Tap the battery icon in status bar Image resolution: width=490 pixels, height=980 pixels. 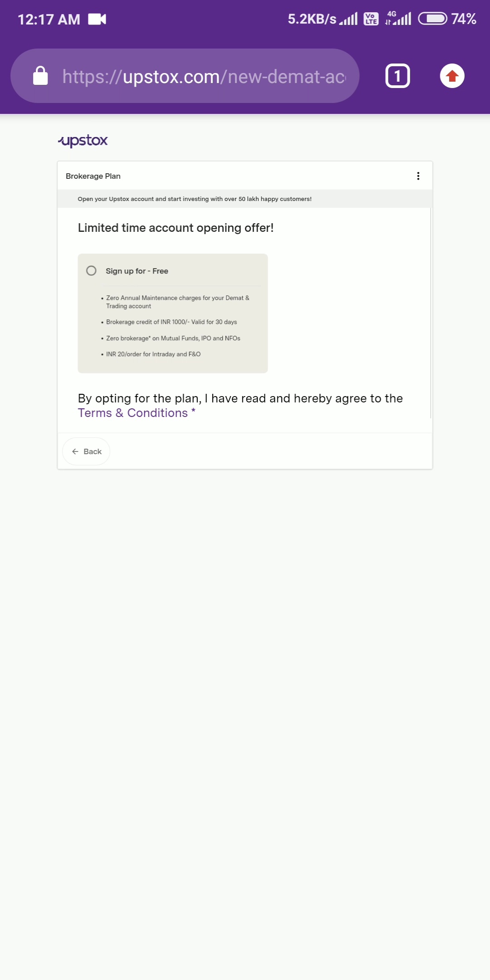[432, 19]
